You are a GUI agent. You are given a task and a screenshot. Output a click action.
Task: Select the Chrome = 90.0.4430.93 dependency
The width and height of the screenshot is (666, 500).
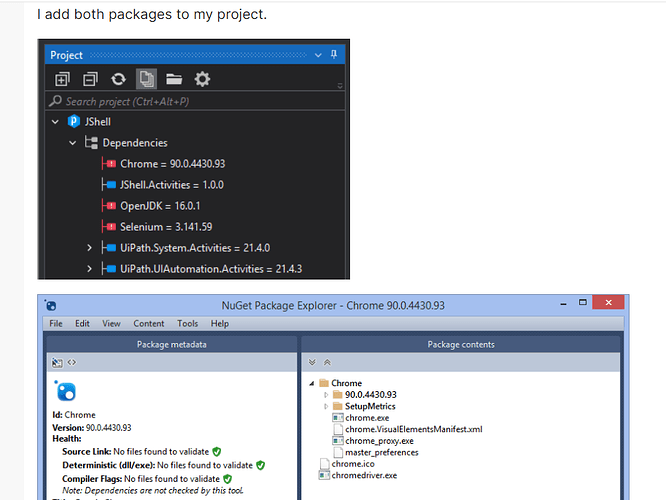pos(172,164)
